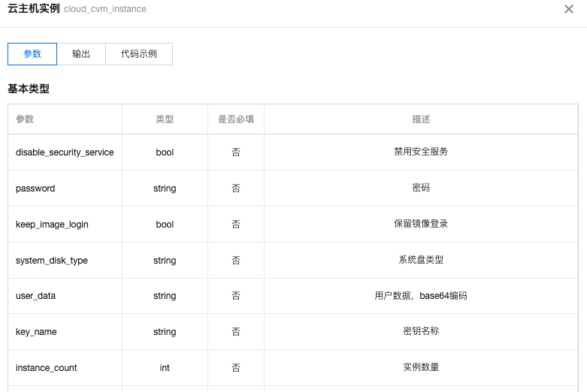Click the 禁用安全服务 description text
The image size is (587, 392).
pyautogui.click(x=421, y=152)
